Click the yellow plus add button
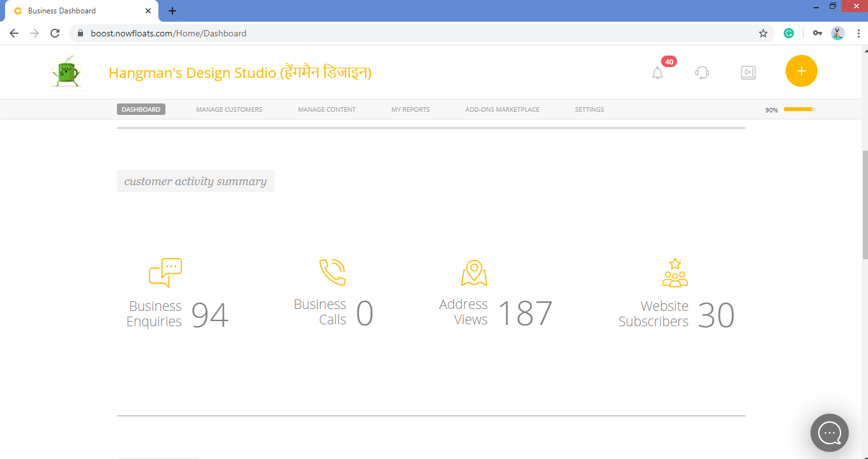Screen dimensions: 868x459 (802, 71)
